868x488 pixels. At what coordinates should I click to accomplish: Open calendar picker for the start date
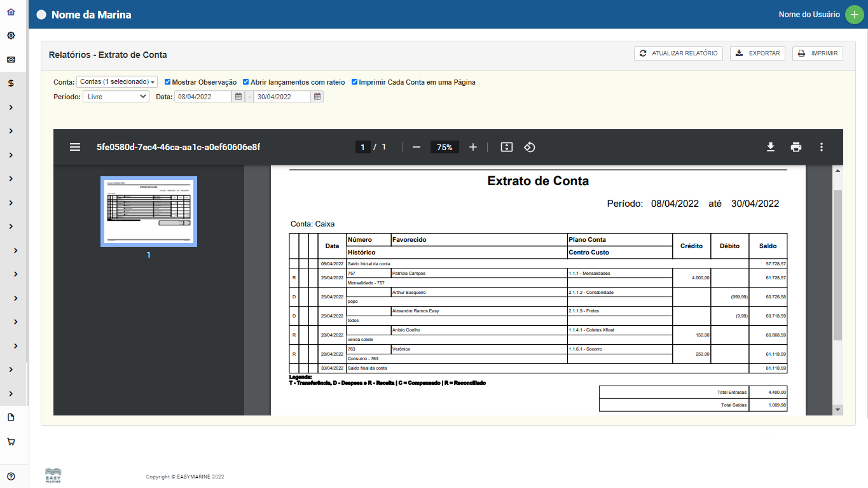point(238,97)
